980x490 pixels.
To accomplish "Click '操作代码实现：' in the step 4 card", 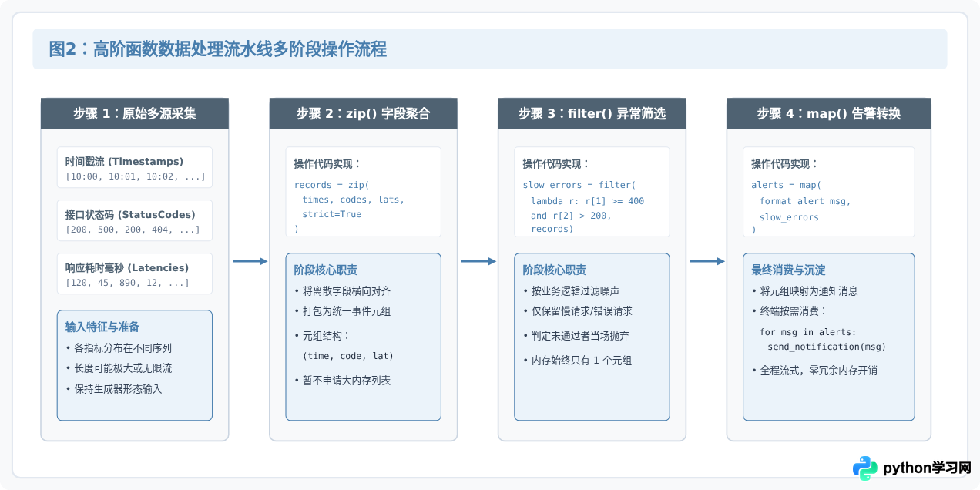I will tap(785, 163).
